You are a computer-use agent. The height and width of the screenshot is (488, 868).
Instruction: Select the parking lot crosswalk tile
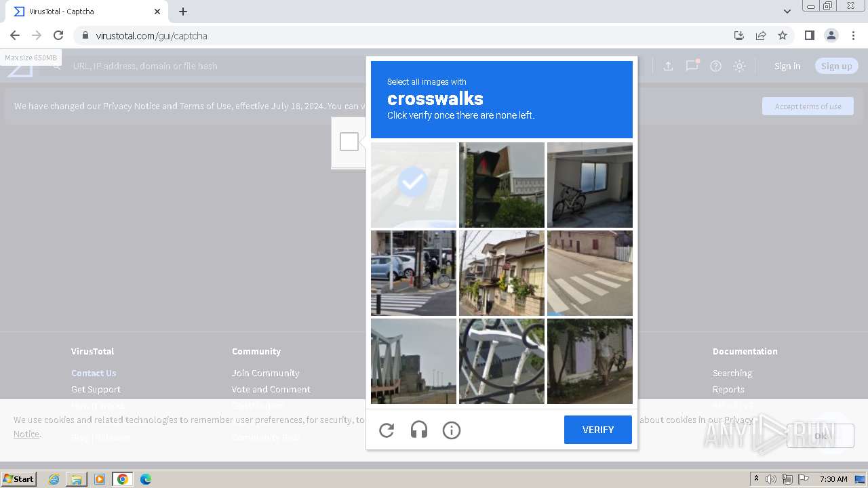click(x=414, y=273)
